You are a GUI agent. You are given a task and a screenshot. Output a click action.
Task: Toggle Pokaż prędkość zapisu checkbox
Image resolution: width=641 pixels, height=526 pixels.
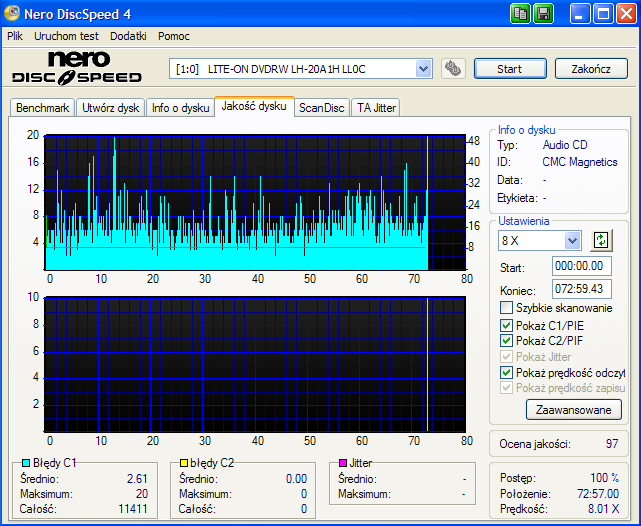pyautogui.click(x=506, y=387)
